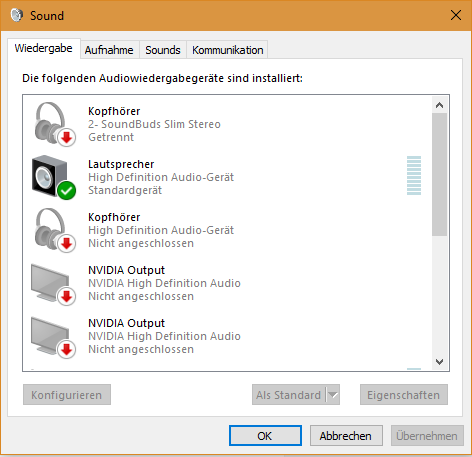Open the Als Standard dropdown arrow

(333, 395)
